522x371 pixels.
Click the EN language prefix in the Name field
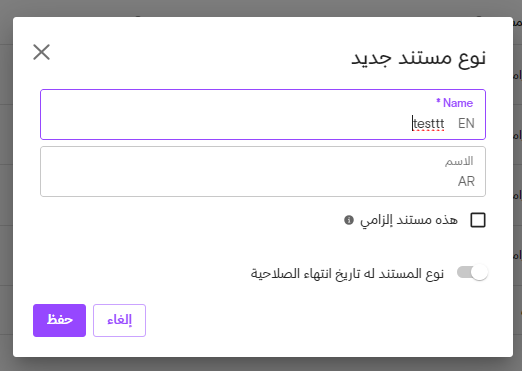click(x=466, y=123)
